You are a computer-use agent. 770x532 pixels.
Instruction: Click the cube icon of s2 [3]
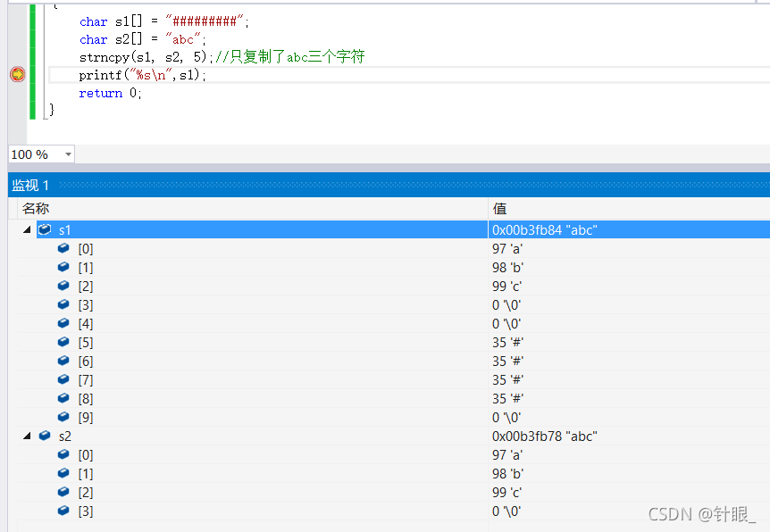pyautogui.click(x=63, y=511)
